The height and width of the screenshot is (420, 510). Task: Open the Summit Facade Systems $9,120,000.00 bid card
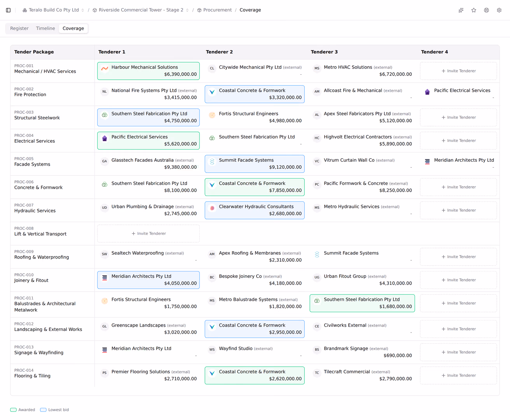(255, 164)
